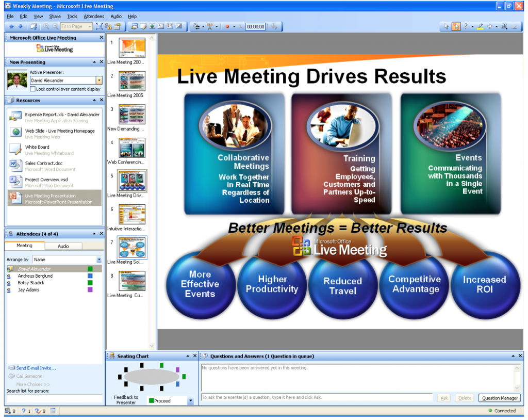528x420 pixels.
Task: Insert a whiteboard via toolbar icon
Action: (143, 26)
